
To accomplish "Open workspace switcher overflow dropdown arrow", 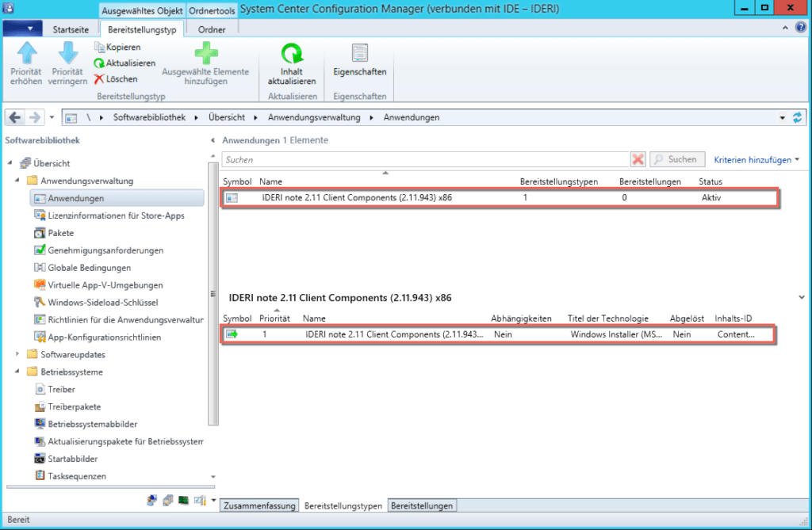I will 213,500.
